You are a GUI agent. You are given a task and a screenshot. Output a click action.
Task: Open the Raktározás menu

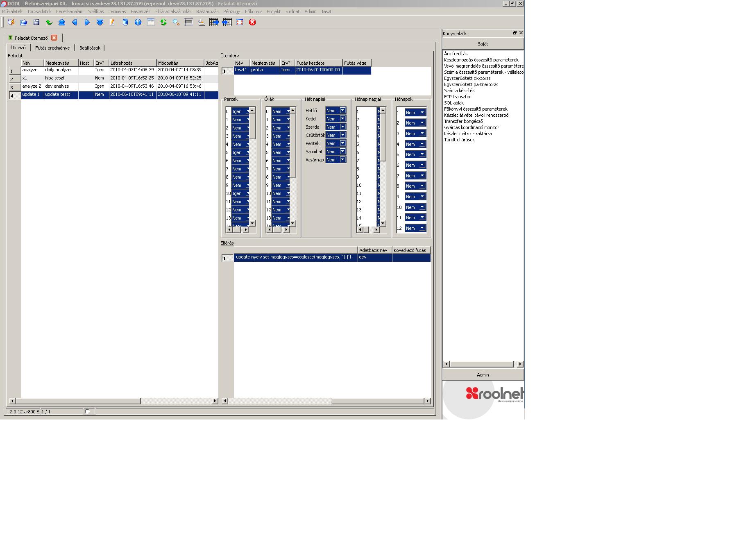pyautogui.click(x=207, y=11)
